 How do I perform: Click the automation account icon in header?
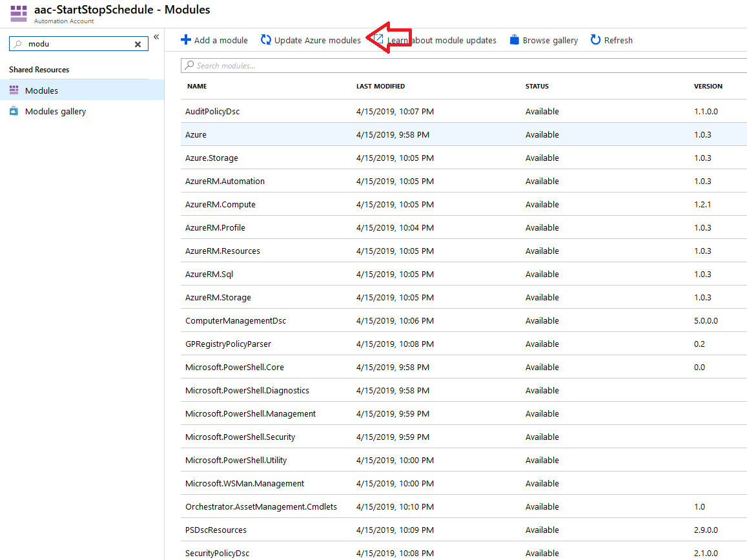19,14
